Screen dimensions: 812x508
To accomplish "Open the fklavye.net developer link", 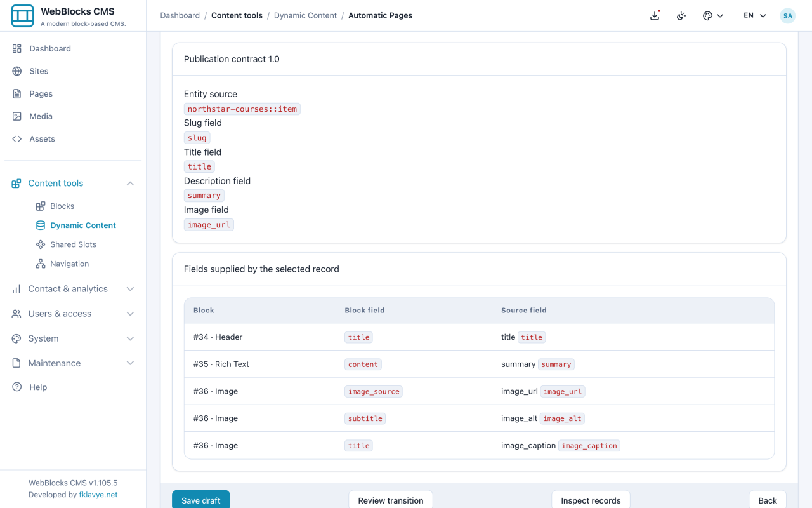I will click(x=98, y=495).
